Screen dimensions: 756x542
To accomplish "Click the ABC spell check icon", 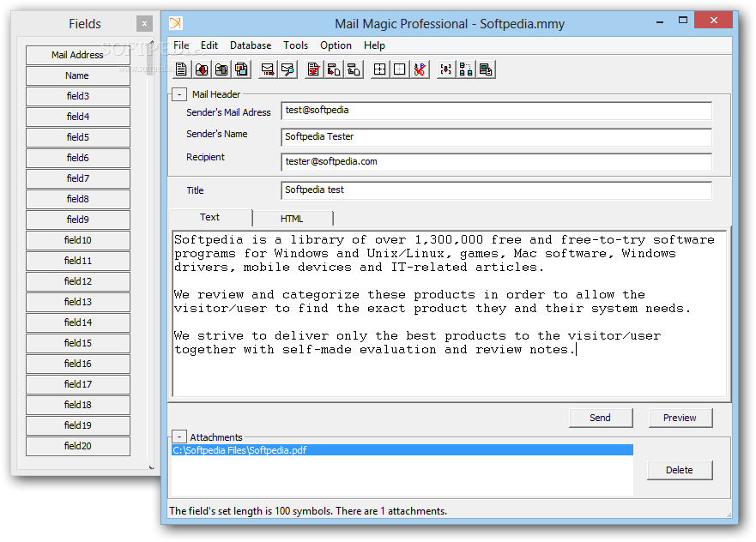I will tap(420, 69).
